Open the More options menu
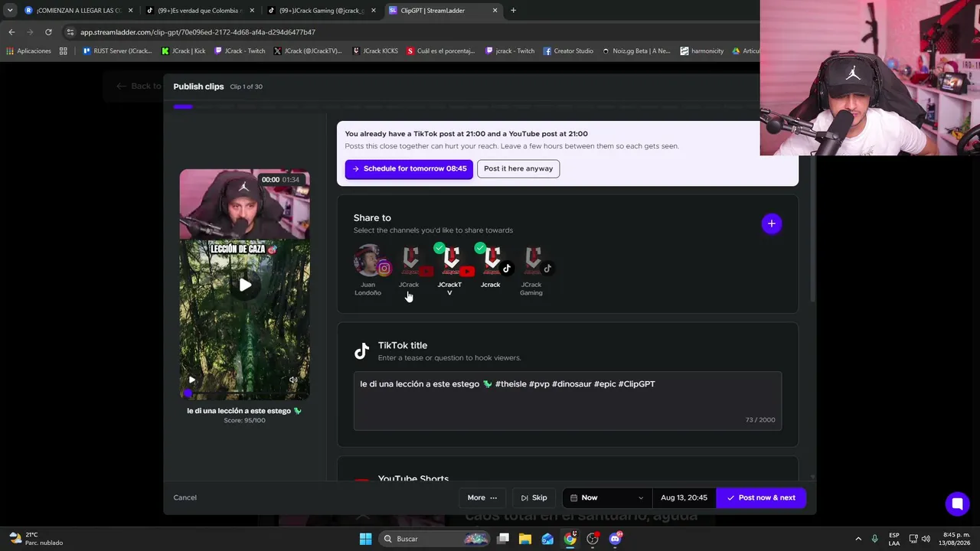Screen dimensions: 980x551 (x=482, y=497)
